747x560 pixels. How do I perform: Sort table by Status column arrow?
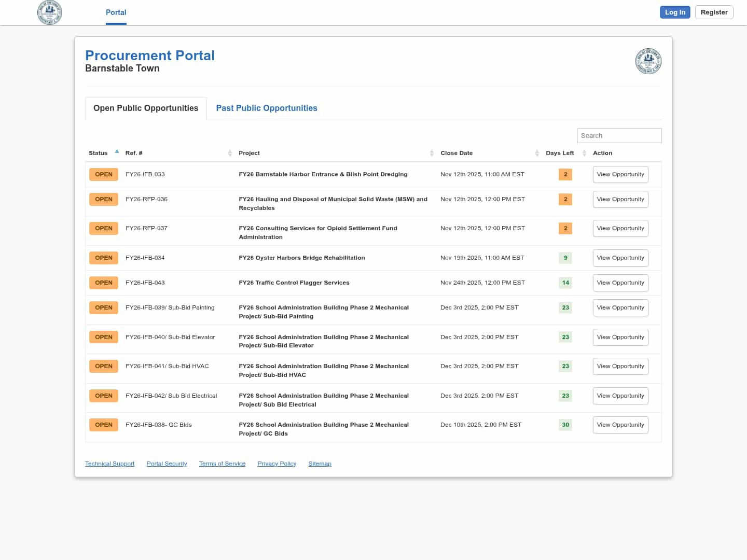(117, 152)
